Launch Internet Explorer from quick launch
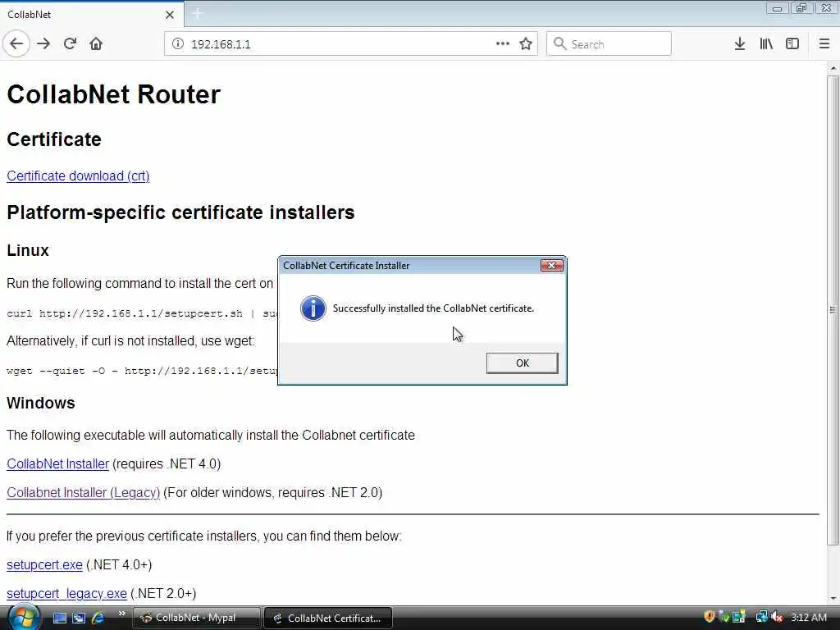 click(x=98, y=618)
